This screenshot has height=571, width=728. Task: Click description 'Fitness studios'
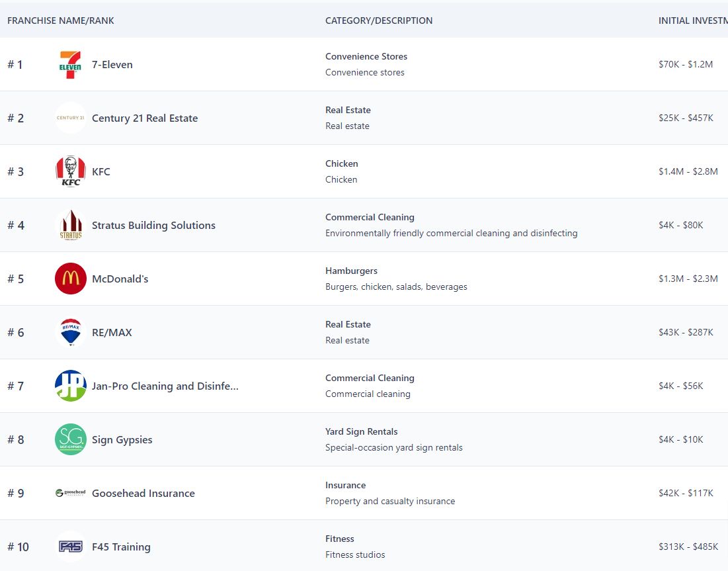[x=355, y=554]
